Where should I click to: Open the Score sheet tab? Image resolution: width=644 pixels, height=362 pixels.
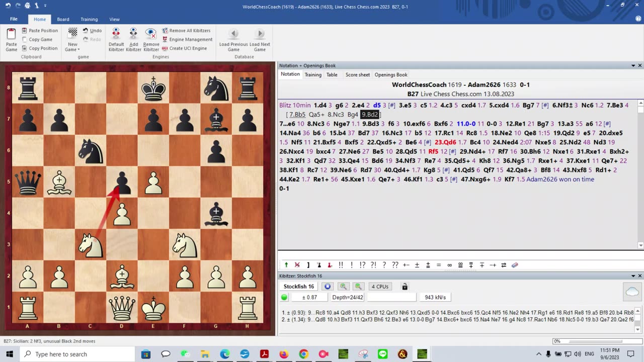pyautogui.click(x=358, y=74)
